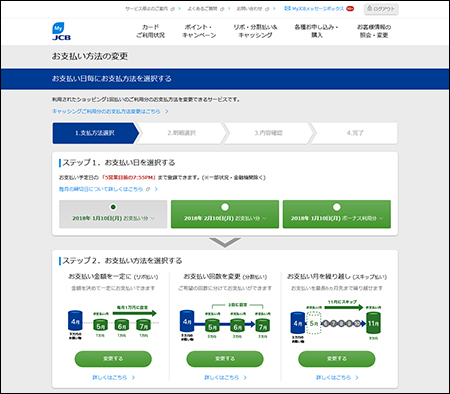Image resolution: width=450 pixels, height=394 pixels.
Task: Click 変更する under リボ払い
Action: [113, 359]
